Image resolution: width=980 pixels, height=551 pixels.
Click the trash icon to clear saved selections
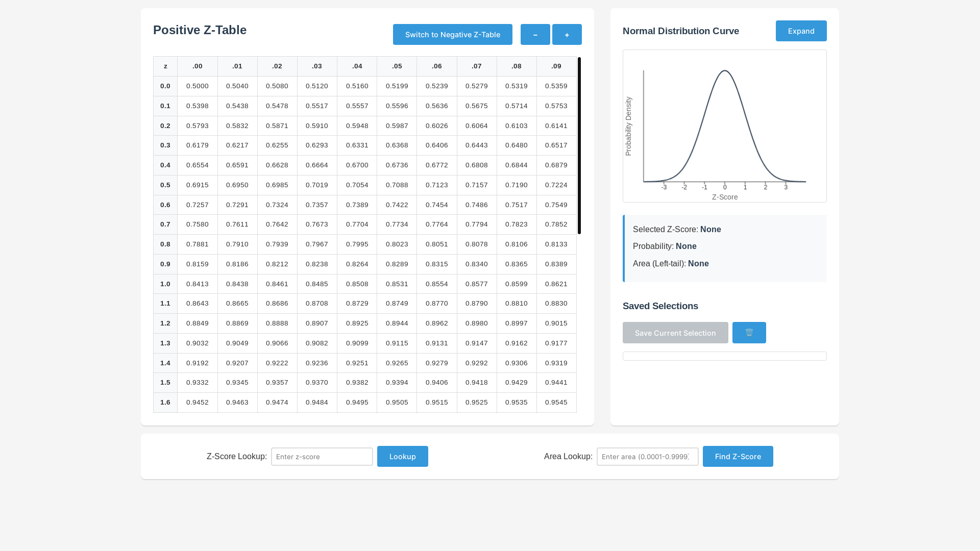click(x=749, y=333)
